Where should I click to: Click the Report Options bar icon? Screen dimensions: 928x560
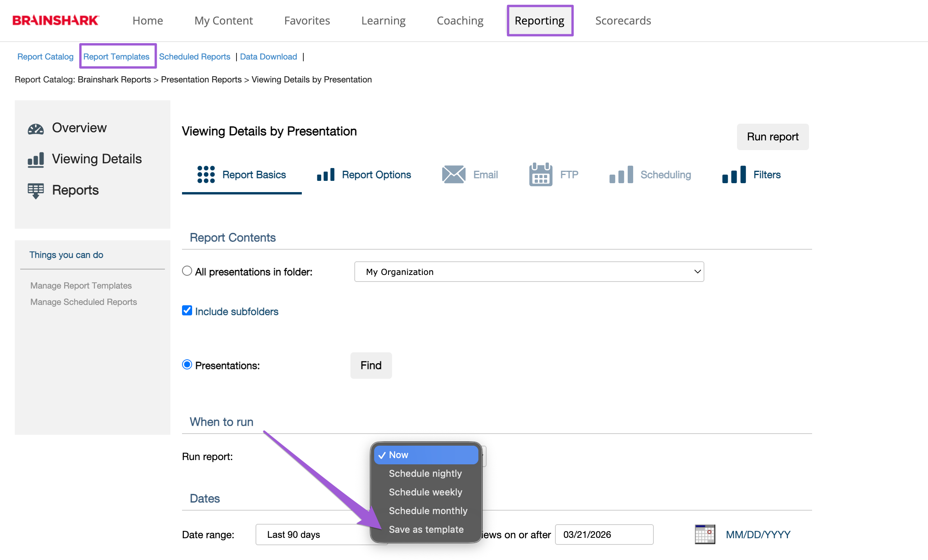point(326,175)
